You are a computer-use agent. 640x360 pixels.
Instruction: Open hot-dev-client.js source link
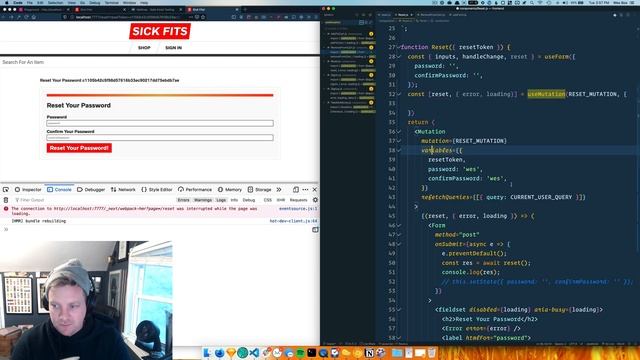pos(293,221)
